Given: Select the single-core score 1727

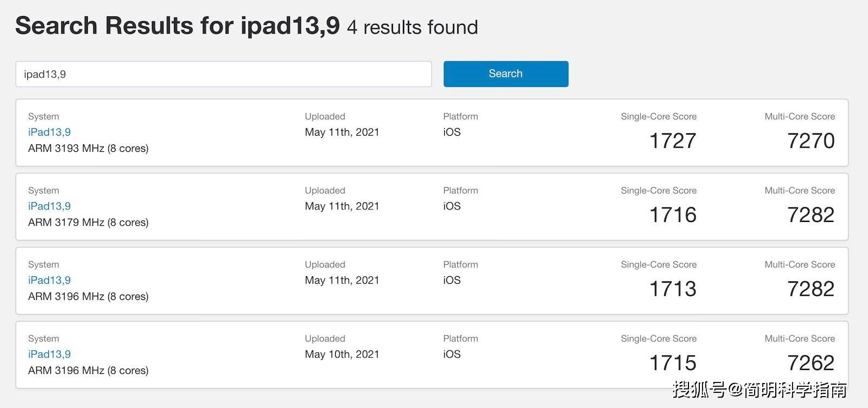Looking at the screenshot, I should (673, 141).
